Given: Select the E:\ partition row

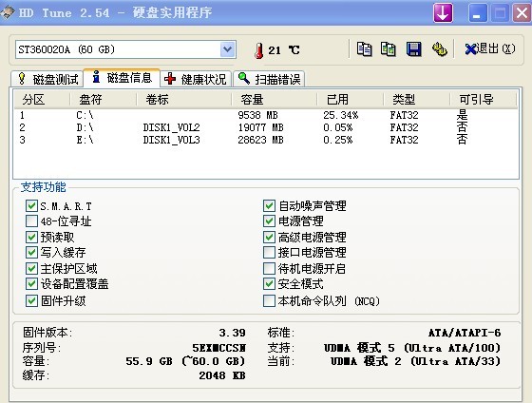Looking at the screenshot, I should pos(266,140).
